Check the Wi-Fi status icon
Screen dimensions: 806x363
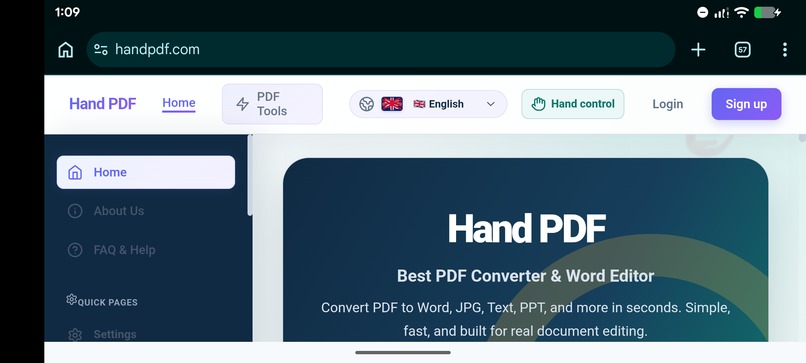point(741,12)
